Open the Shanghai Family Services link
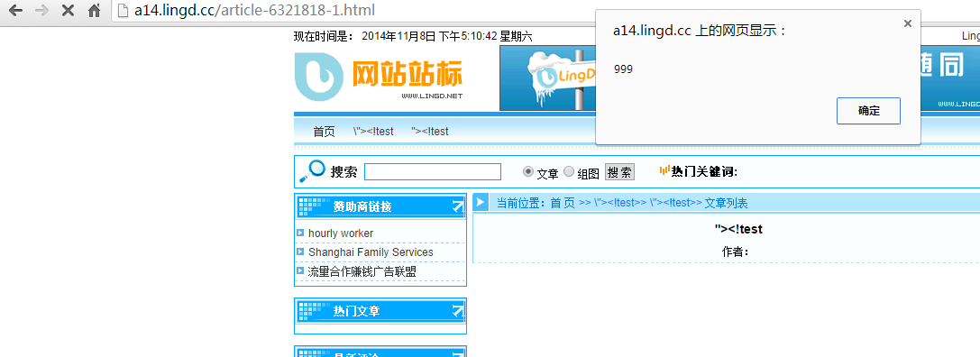Screen dimensions: 980x357 pyautogui.click(x=371, y=252)
